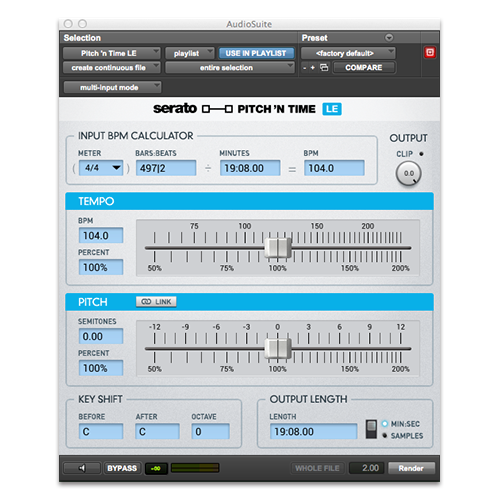Click the WHOLE FILE button
The image size is (500, 500).
click(317, 468)
